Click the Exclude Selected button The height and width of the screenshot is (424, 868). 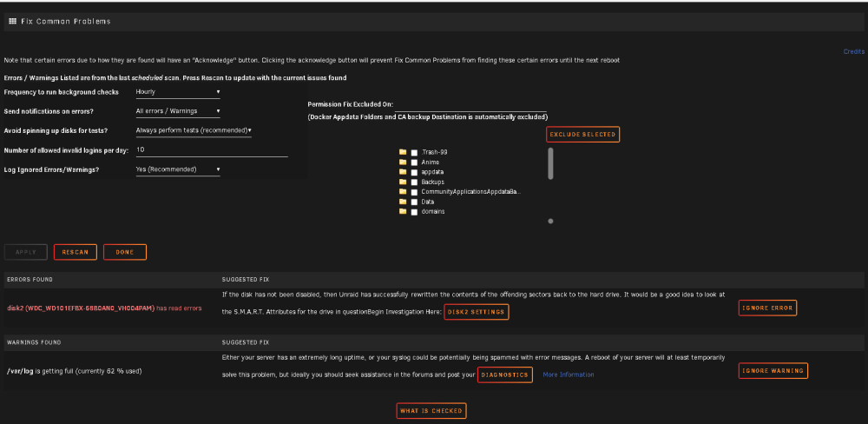click(583, 134)
